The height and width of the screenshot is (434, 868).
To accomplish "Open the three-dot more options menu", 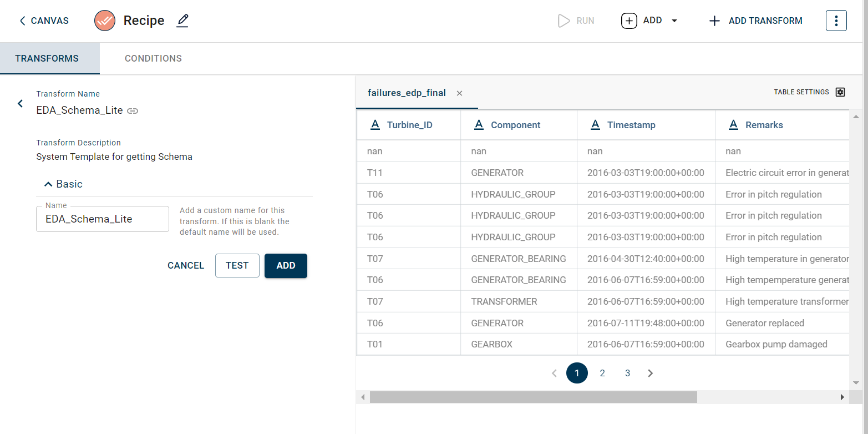I will [836, 21].
